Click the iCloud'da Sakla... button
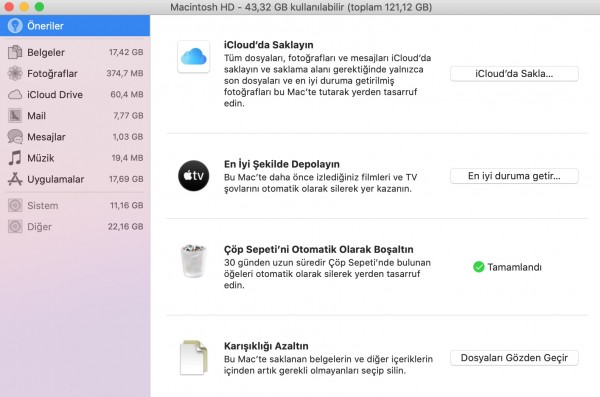The image size is (600, 397). 514,74
